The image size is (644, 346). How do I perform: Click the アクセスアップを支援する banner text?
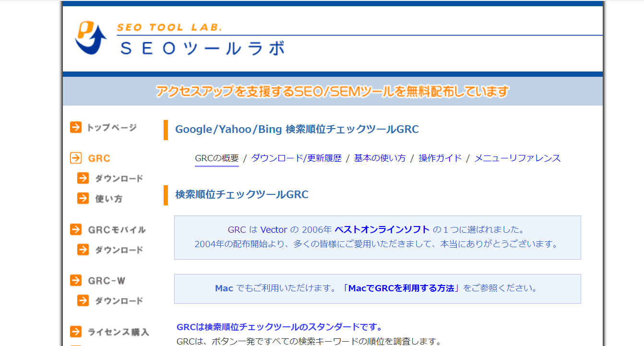(x=332, y=91)
